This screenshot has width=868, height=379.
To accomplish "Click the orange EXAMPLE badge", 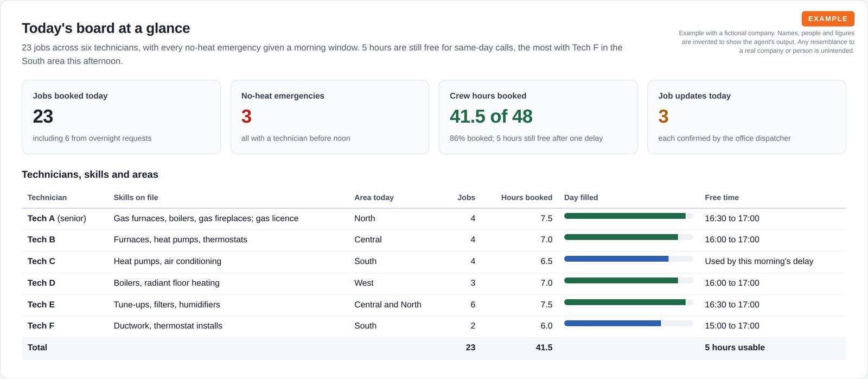I will click(x=828, y=18).
